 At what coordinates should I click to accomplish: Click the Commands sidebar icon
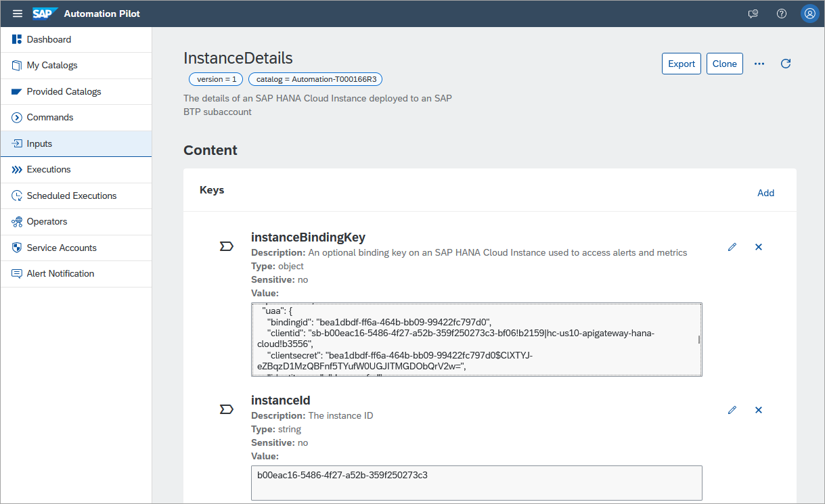pyautogui.click(x=17, y=118)
